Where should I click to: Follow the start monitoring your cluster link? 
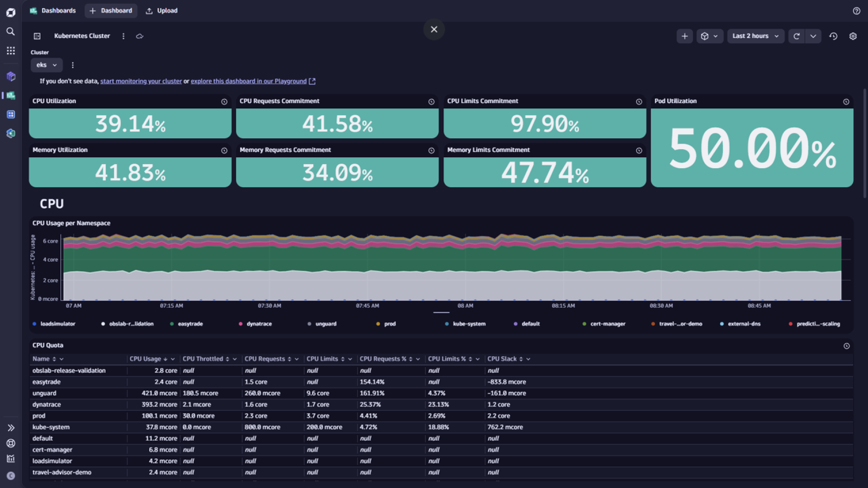[141, 81]
